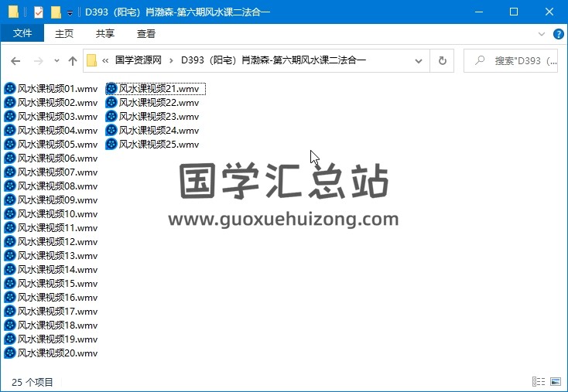568x392 pixels.
Task: Expand the Quick Access Toolbar customize dropdown
Action: (70, 12)
